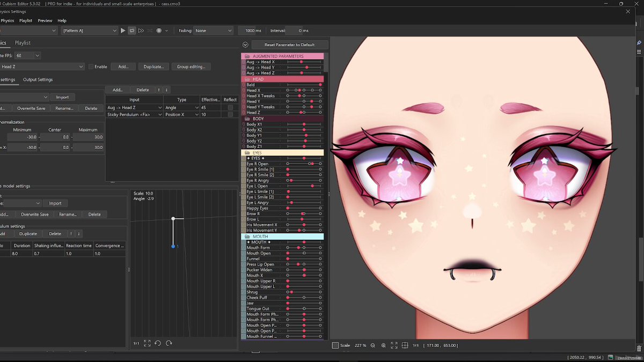This screenshot has height=362, width=644.
Task: Enable the physics group checkbox
Action: (91, 67)
